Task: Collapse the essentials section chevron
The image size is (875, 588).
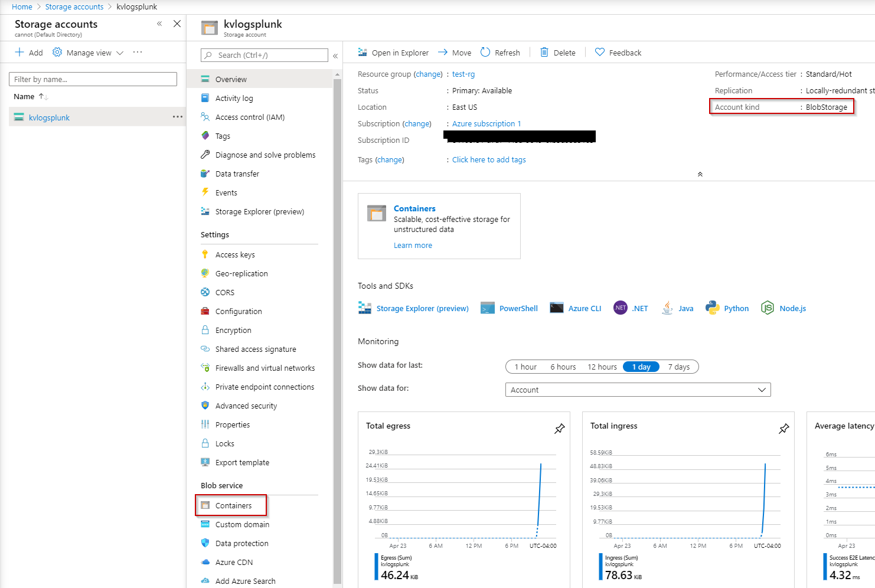Action: point(700,174)
